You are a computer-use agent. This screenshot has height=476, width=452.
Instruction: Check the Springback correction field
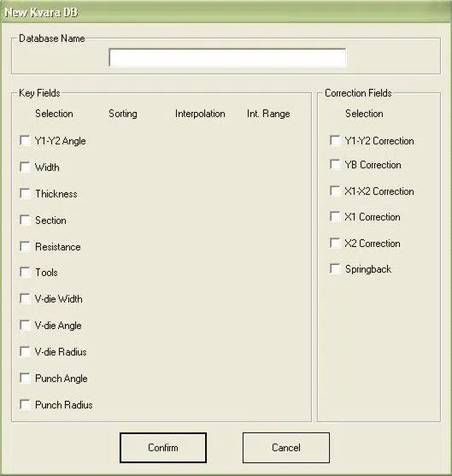[x=335, y=268]
